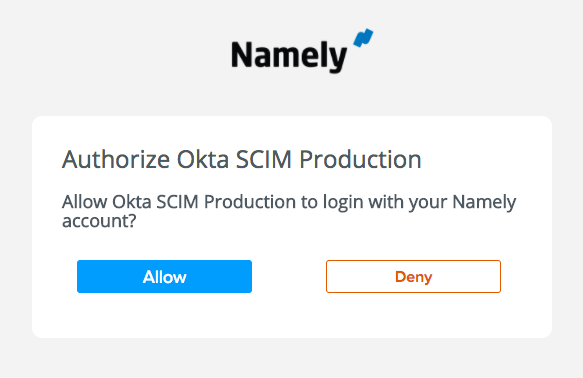Click the word Namely in the description
Image resolution: width=583 pixels, height=378 pixels.
click(484, 203)
